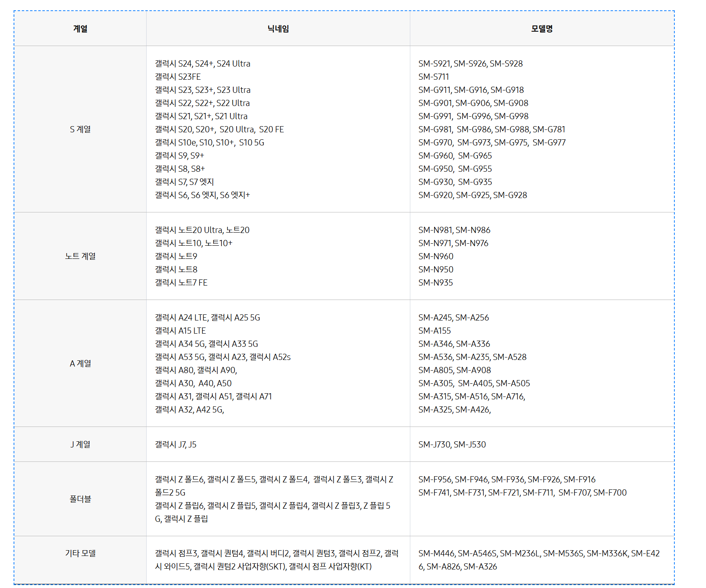The height and width of the screenshot is (588, 706).
Task: Click SM-S921, SM-S926, SM-S928 model text
Action: coord(471,64)
